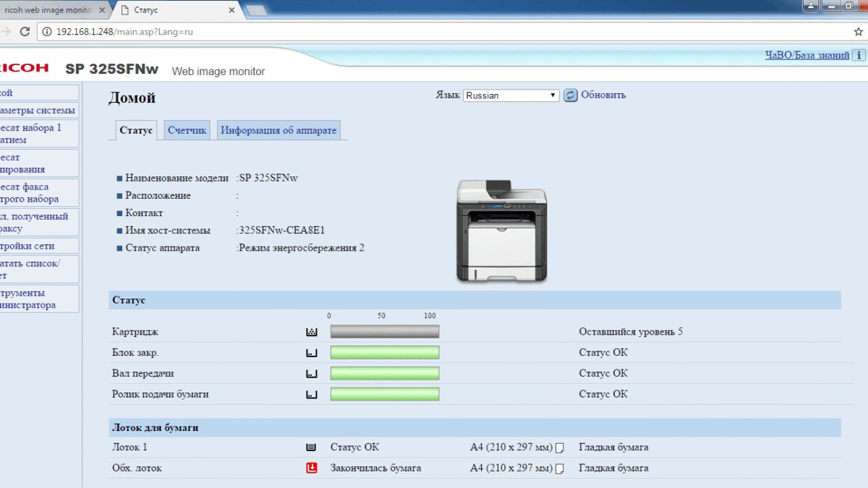Bookmark the page with the star icon
Screen dimensions: 868x488
[x=859, y=32]
